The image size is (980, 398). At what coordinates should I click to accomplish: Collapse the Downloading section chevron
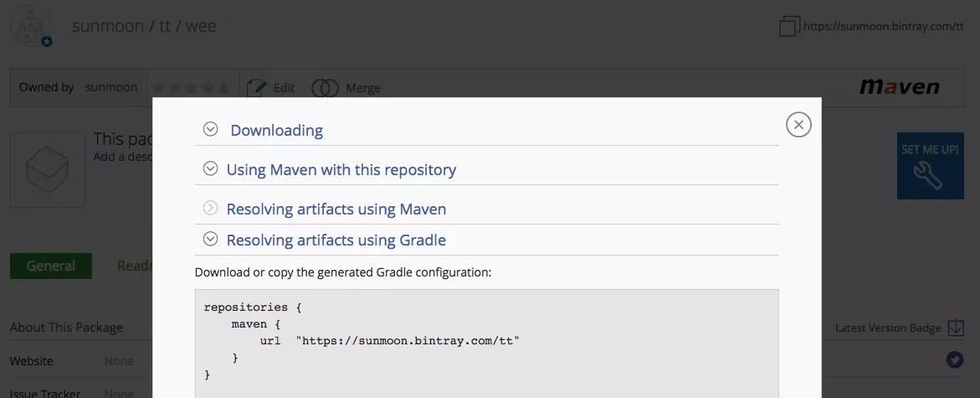(x=211, y=130)
